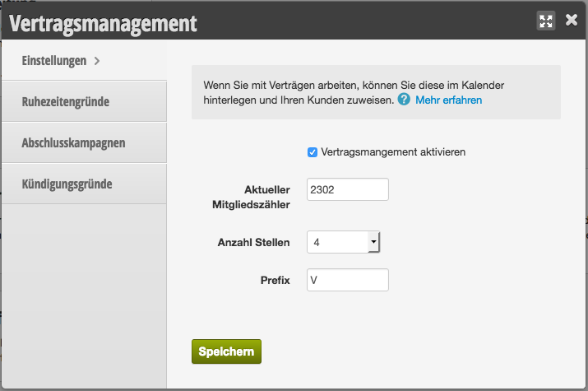This screenshot has width=588, height=391.
Task: Click the dropdown arrow next to value 4
Action: click(x=373, y=242)
